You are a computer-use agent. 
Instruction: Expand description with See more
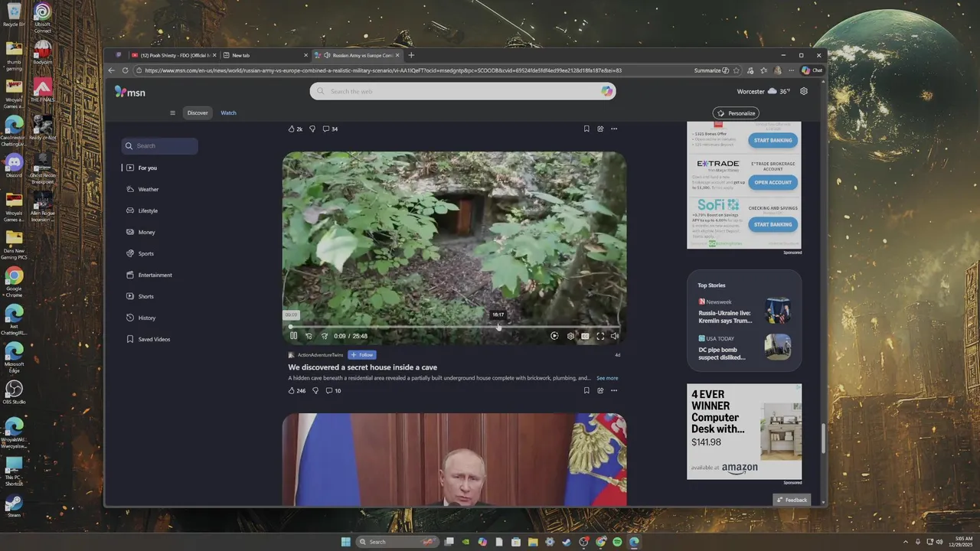607,378
